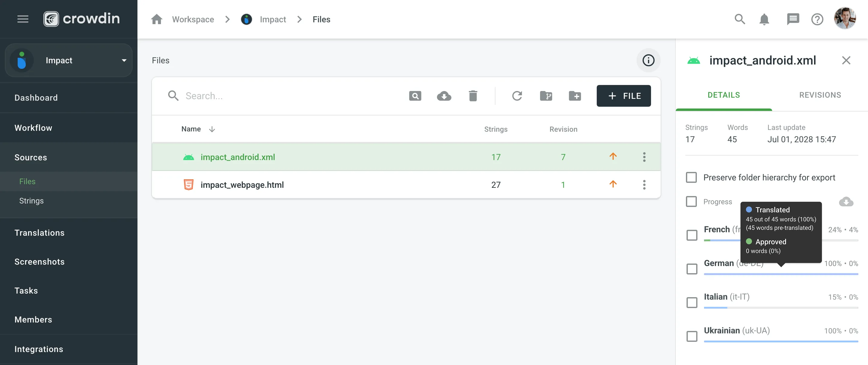Open the download files icon
This screenshot has height=365, width=868.
(x=444, y=96)
